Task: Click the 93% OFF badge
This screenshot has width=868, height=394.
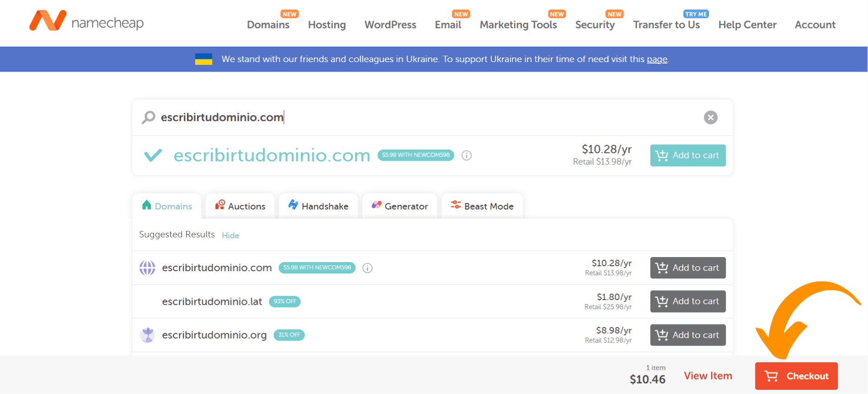Action: 285,301
